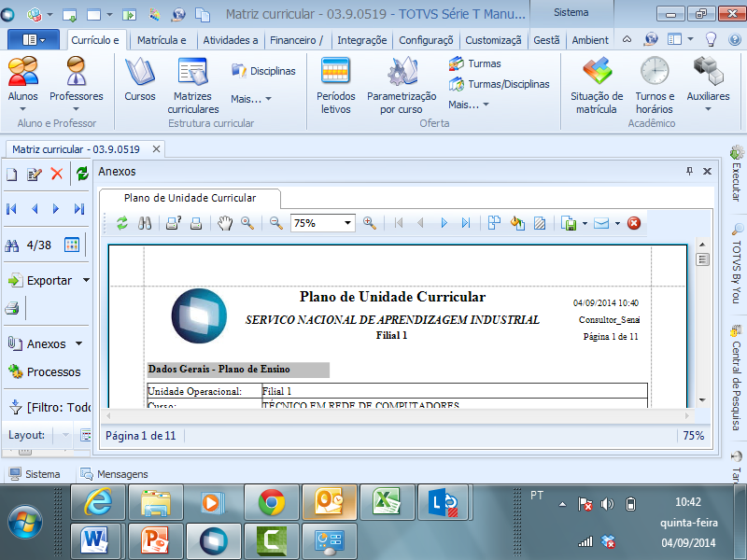Screen dimensions: 747x560
Task: Open Situação de matrícula icon
Action: tap(597, 85)
